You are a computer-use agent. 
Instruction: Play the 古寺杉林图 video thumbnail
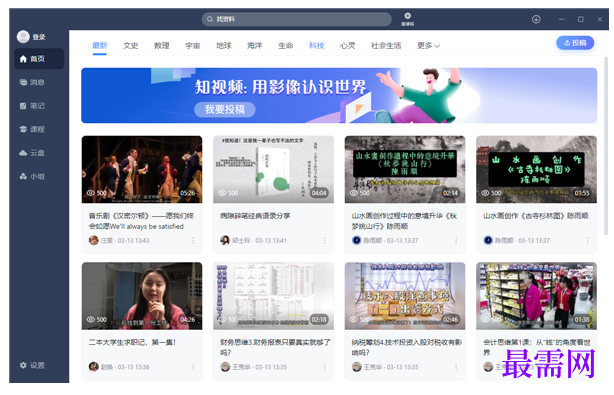coord(536,170)
